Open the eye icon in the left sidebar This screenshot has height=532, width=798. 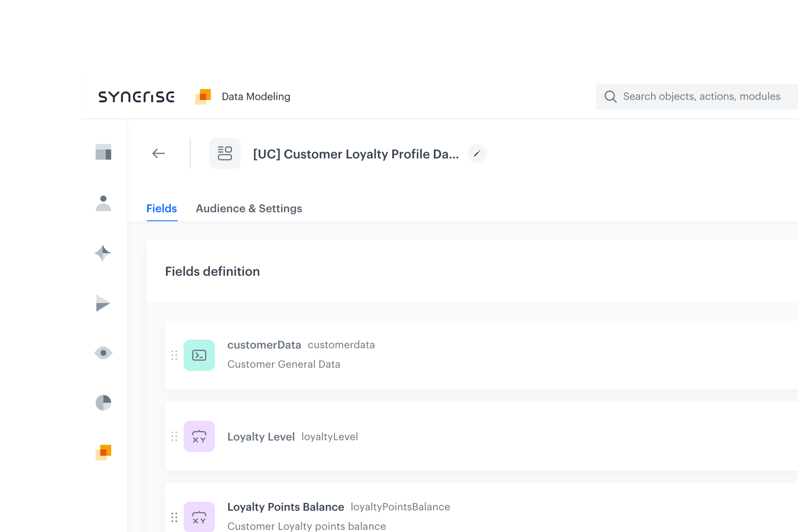103,353
